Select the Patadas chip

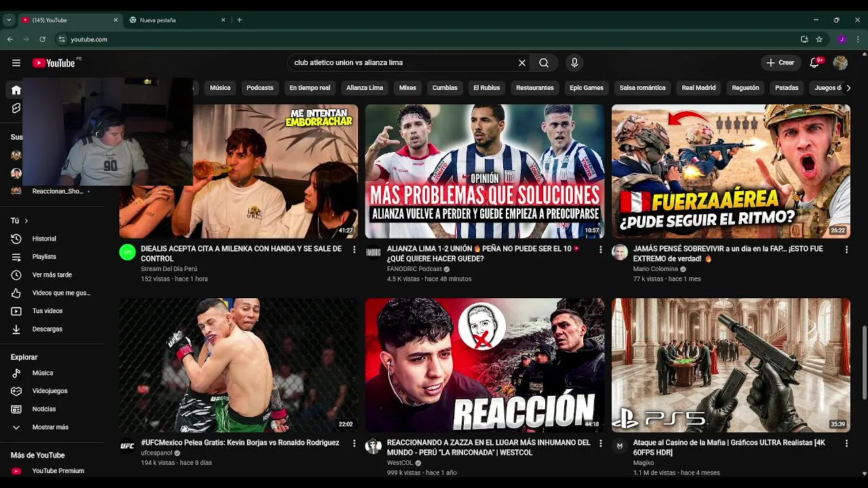[787, 88]
